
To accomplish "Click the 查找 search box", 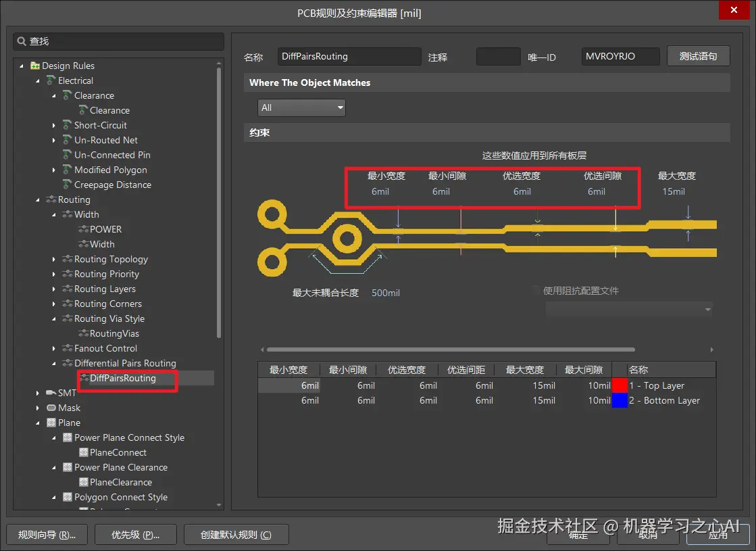I will 119,41.
